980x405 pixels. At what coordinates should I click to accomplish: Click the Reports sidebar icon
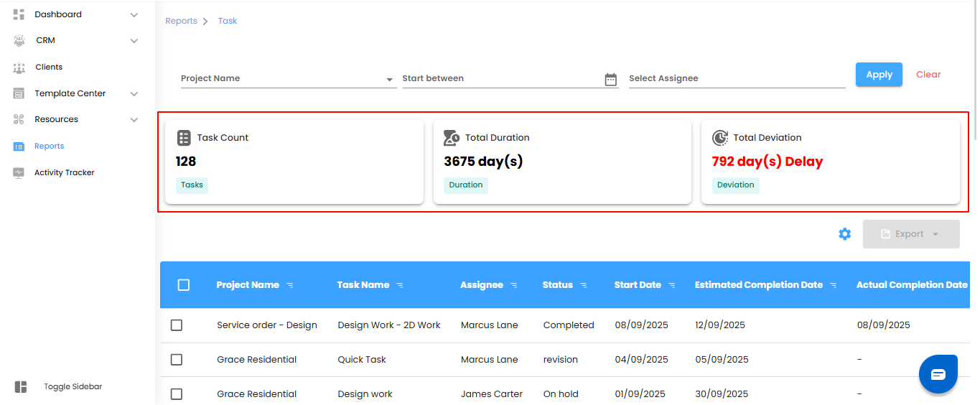[19, 146]
